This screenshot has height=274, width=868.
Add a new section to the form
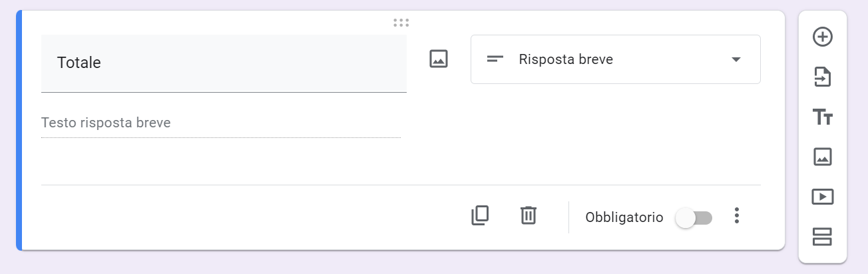click(823, 237)
